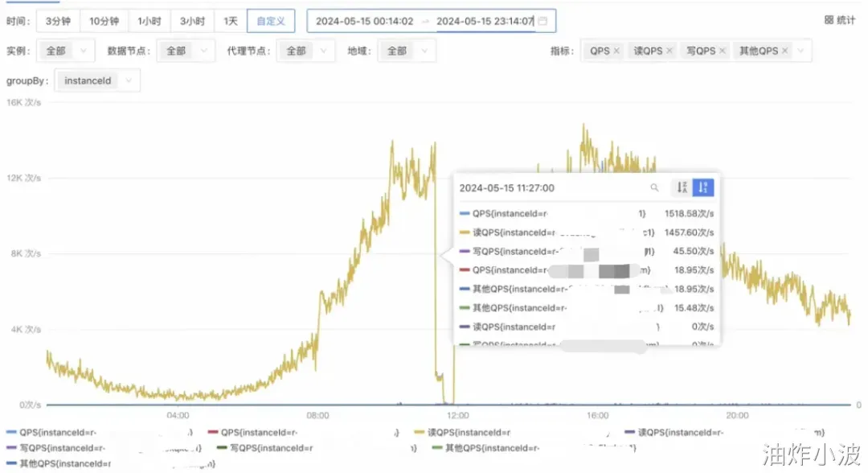Screen dimensions: 868x473
Task: Toggle the red QPS legend series
Action: click(303, 433)
